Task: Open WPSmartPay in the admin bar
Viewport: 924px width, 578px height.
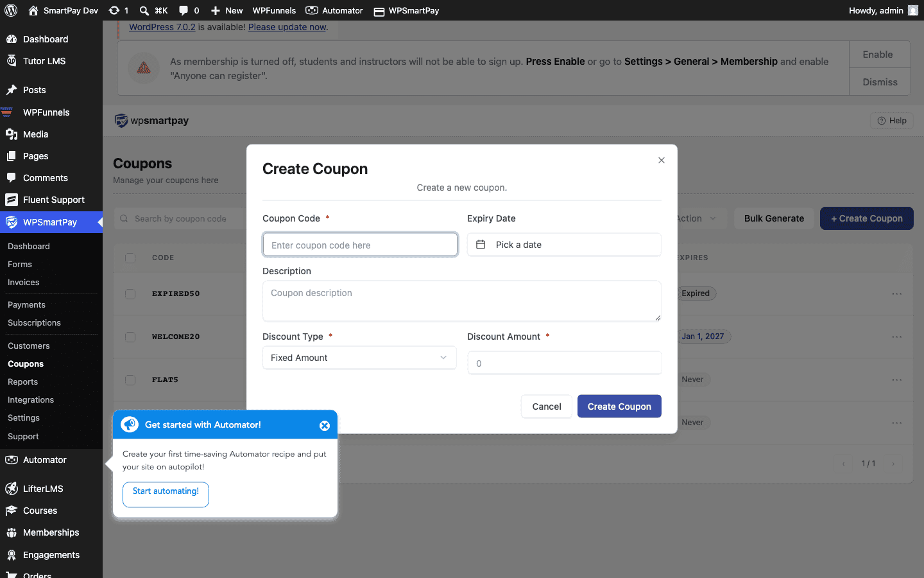Action: (406, 10)
